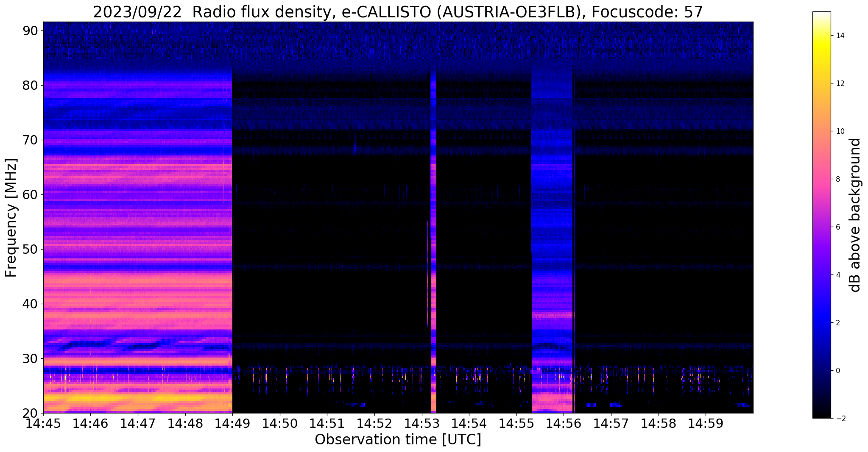The width and height of the screenshot is (868, 452).
Task: Click the 40 MHz frequency tick label
Action: click(x=31, y=304)
